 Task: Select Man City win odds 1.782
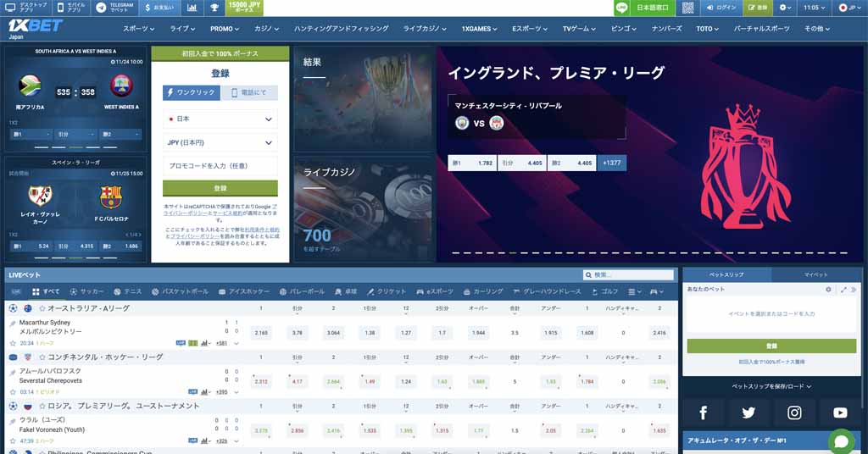click(471, 163)
